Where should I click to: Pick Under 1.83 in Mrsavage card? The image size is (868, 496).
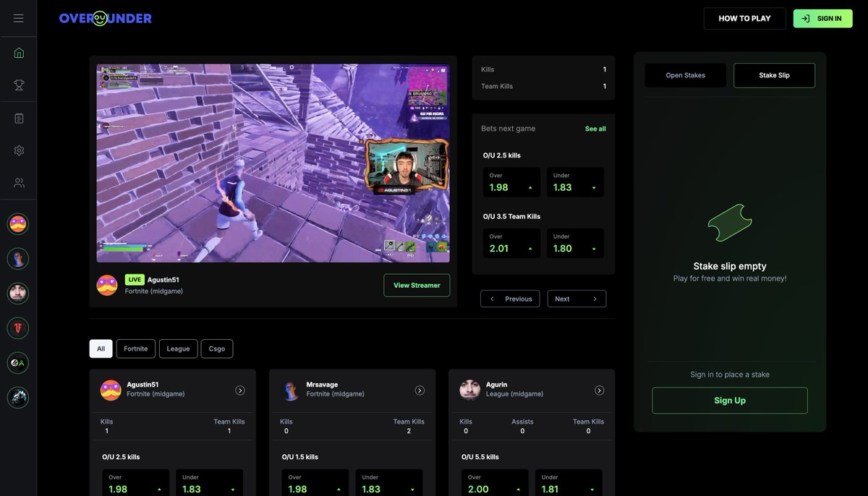388,483
